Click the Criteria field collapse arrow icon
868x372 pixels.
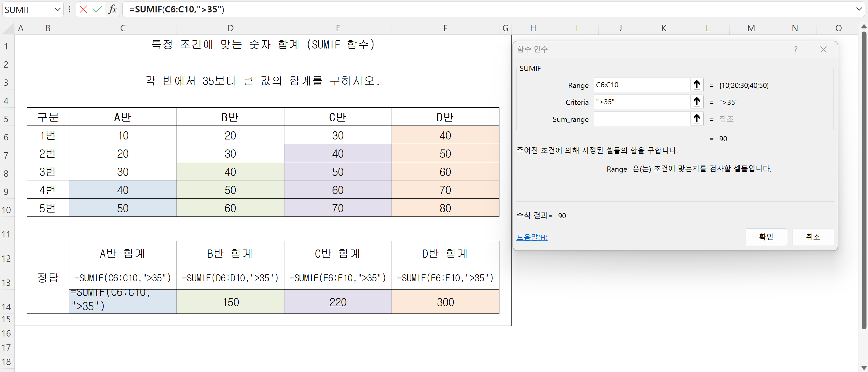[x=697, y=102]
